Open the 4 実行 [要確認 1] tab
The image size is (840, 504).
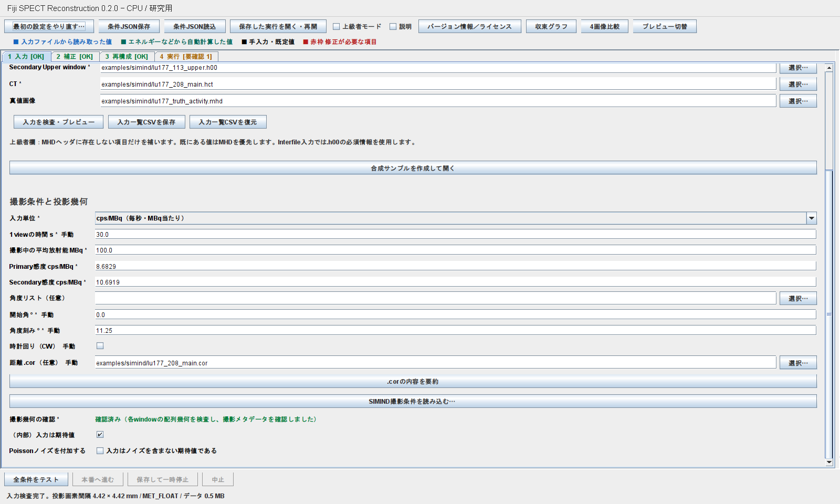(x=186, y=56)
